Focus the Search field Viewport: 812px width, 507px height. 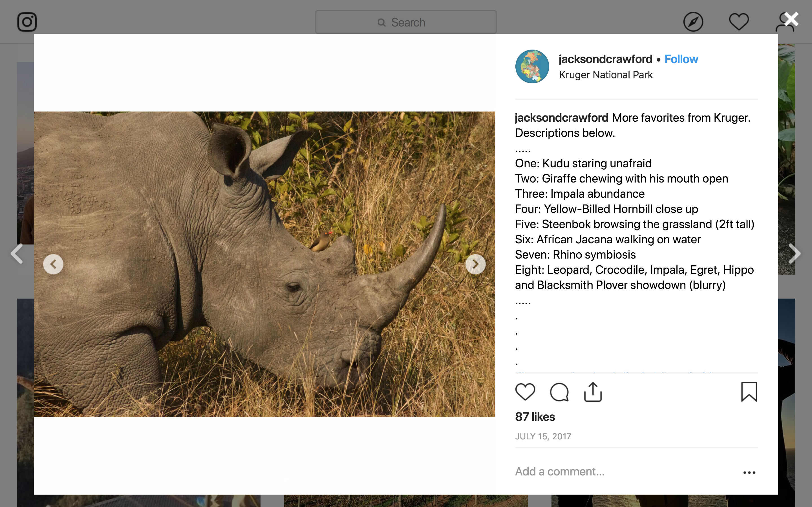pos(406,22)
